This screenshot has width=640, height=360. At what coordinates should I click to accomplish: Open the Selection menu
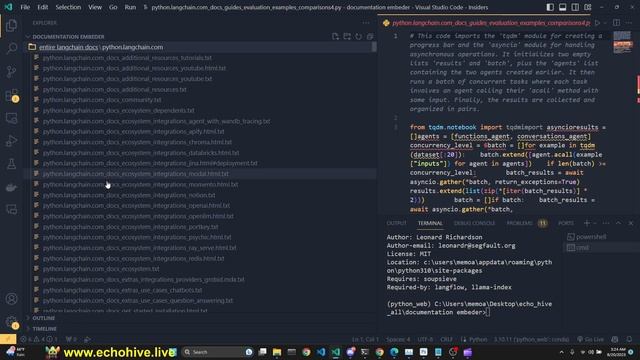click(68, 7)
